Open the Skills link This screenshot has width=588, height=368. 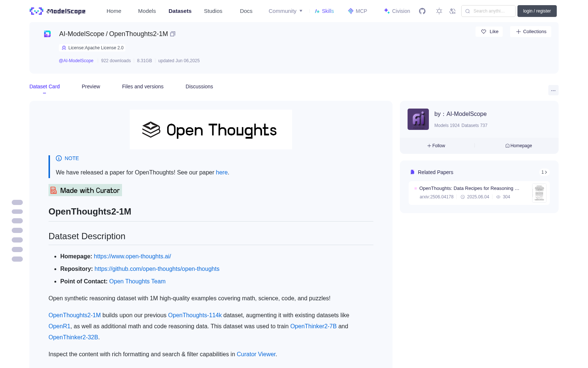tap(324, 11)
